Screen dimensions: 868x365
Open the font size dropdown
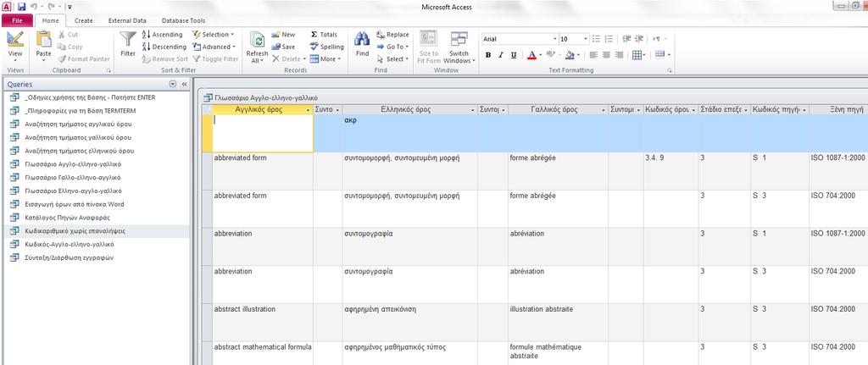[x=586, y=39]
